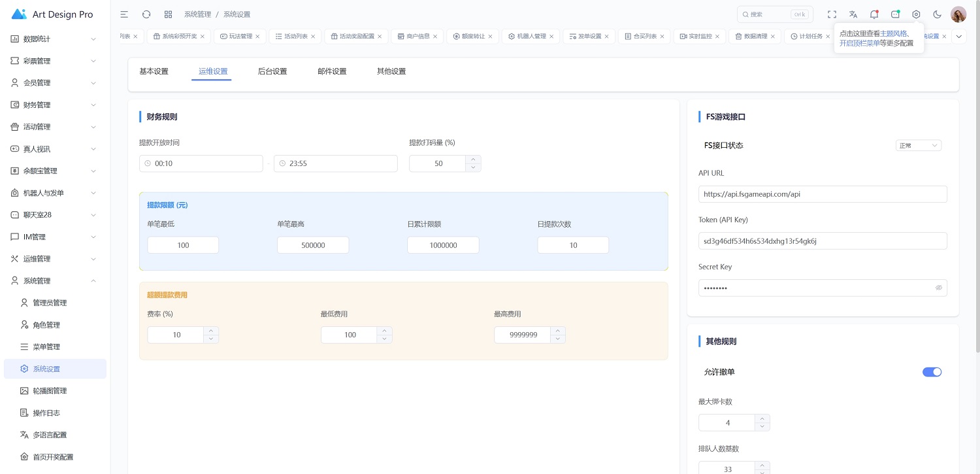The height and width of the screenshot is (474, 980).
Task: Switch to dark mode using the moon icon
Action: (x=937, y=14)
